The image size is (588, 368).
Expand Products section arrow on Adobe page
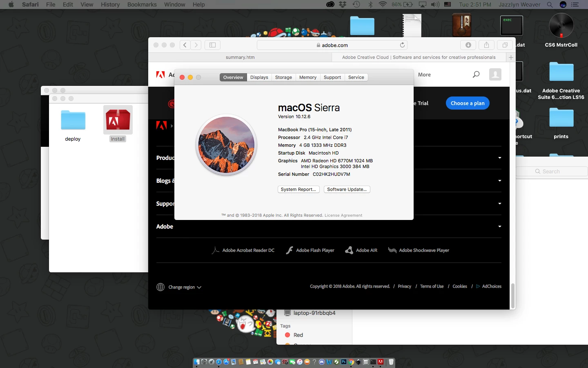click(x=499, y=158)
